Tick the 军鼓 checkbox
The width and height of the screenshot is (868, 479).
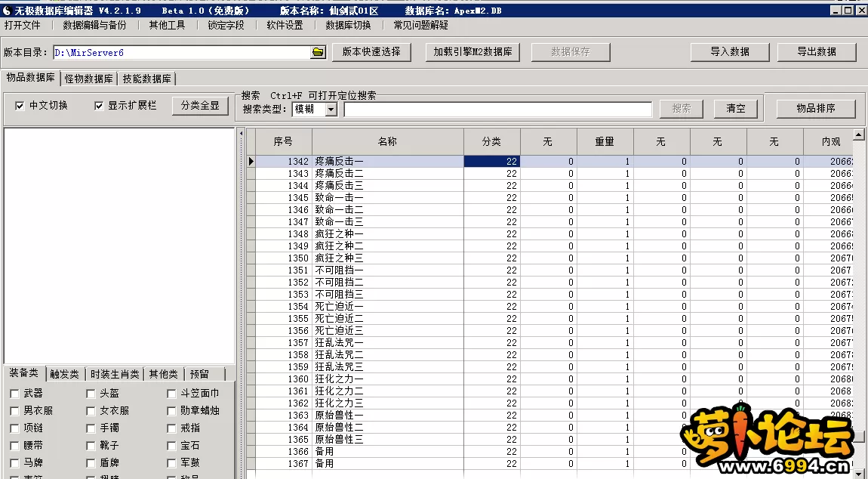[x=171, y=463]
